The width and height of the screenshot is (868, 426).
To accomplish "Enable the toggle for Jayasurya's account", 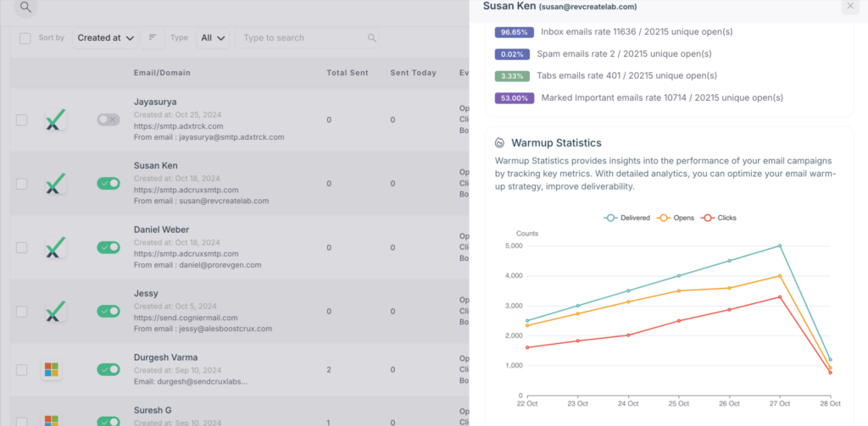I will [108, 120].
